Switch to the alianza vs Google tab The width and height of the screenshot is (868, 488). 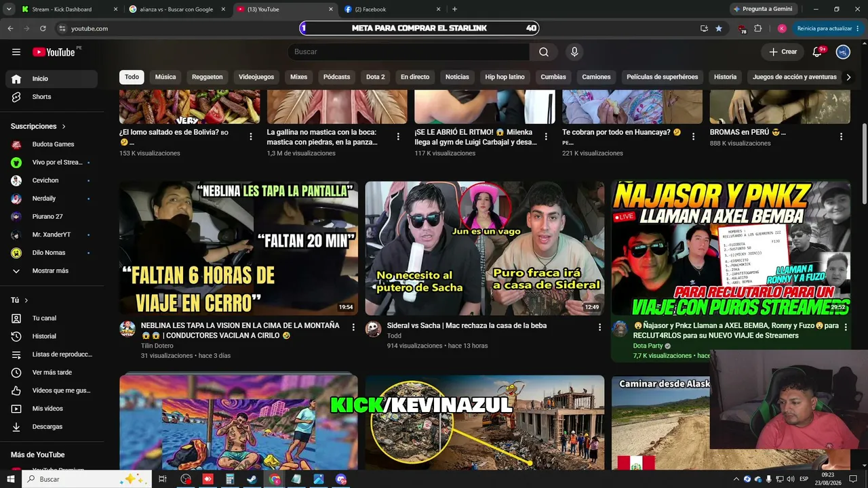pos(176,9)
